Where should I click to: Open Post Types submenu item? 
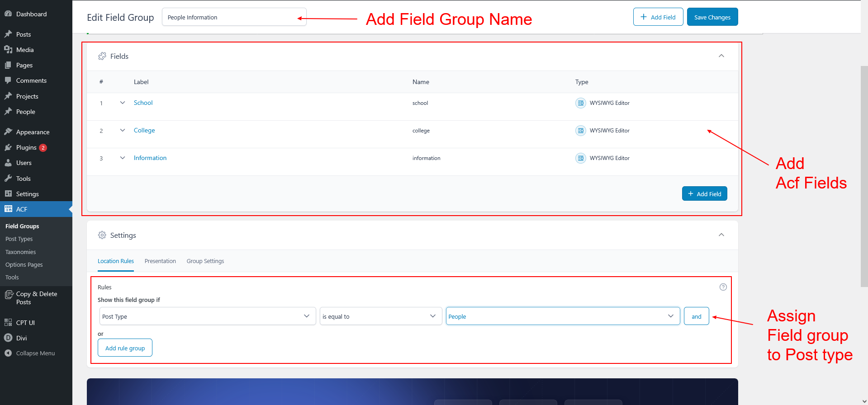19,239
